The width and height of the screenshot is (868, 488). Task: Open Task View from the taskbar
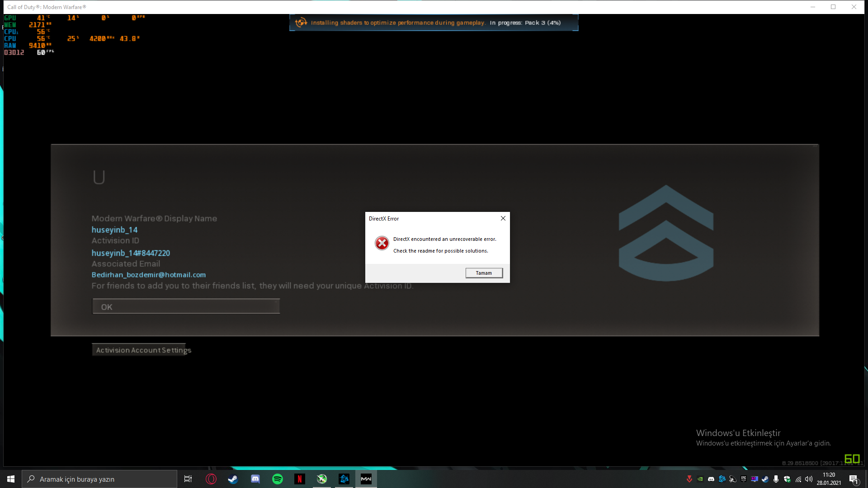(x=188, y=479)
